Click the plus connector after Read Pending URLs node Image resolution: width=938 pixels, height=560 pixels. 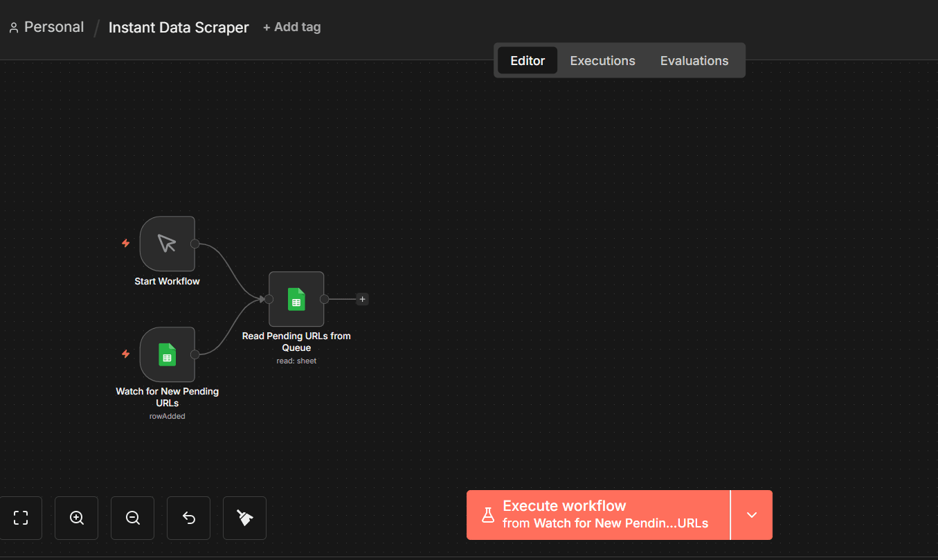362,299
